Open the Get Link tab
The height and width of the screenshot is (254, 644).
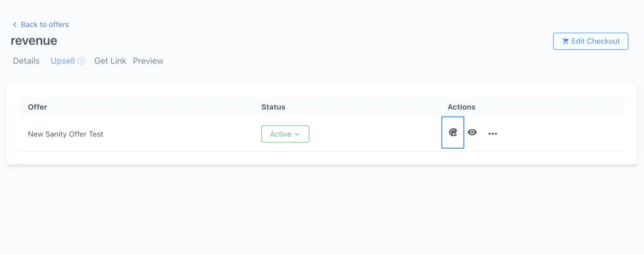point(110,61)
